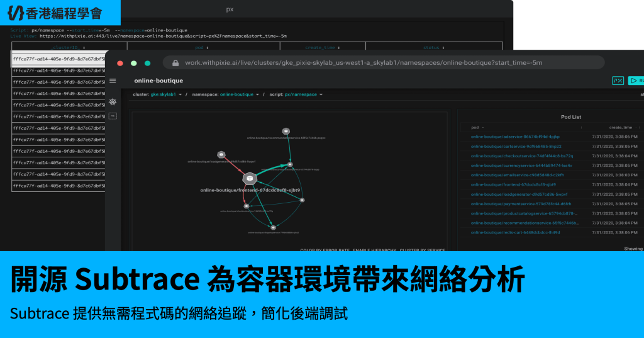The height and width of the screenshot is (338, 644).
Task: Click the teal maximize window dot
Action: [x=147, y=64]
